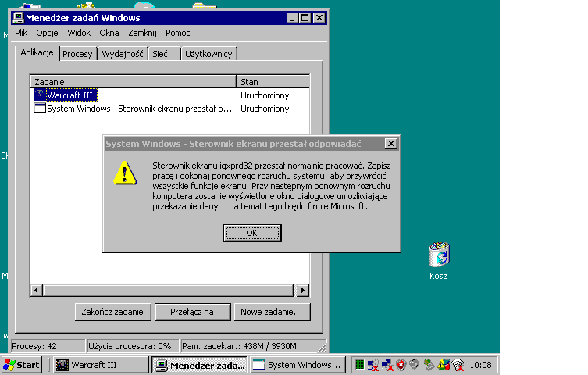Click the first disconnected network tray icon

coord(372,364)
